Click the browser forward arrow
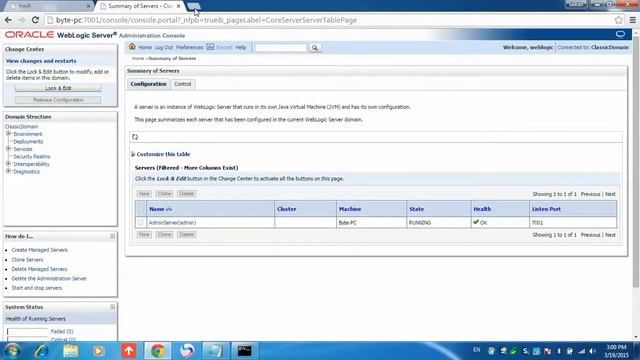 [22, 20]
